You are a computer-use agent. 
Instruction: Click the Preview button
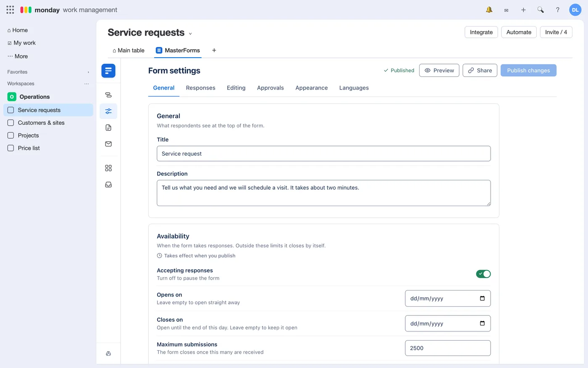tap(439, 70)
